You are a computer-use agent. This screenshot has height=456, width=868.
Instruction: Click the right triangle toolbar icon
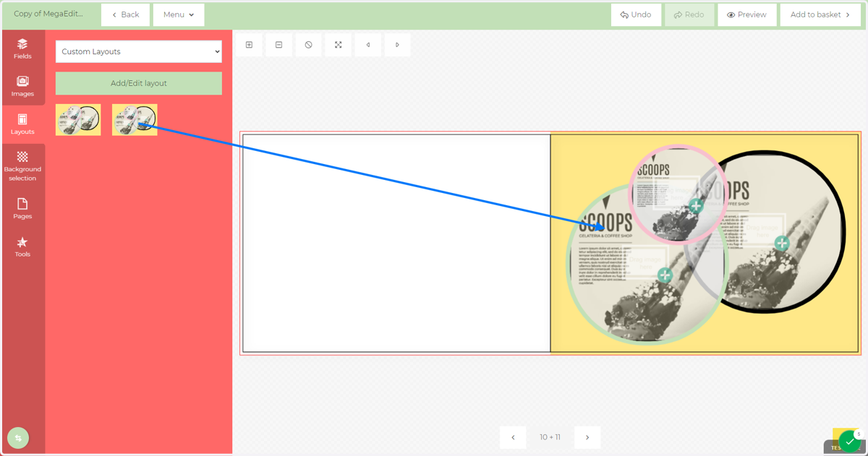pyautogui.click(x=397, y=45)
